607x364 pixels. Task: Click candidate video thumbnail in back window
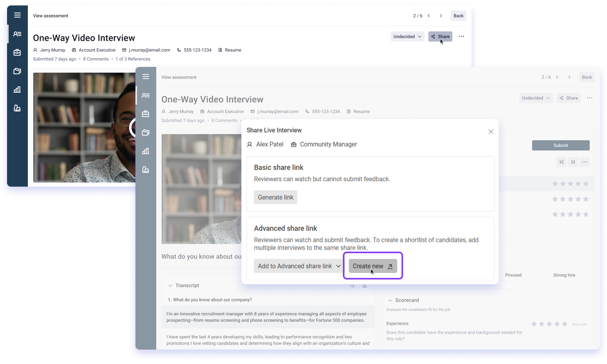click(x=84, y=127)
